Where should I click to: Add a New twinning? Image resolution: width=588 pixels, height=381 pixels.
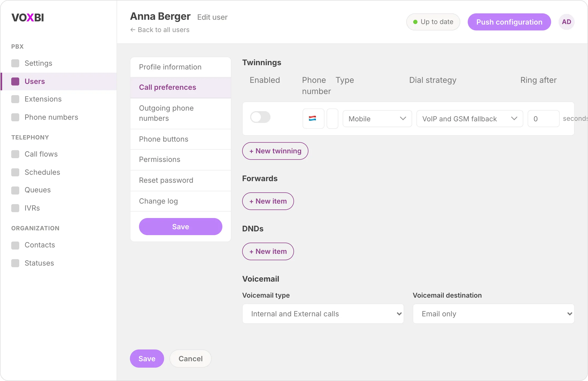[x=275, y=151]
